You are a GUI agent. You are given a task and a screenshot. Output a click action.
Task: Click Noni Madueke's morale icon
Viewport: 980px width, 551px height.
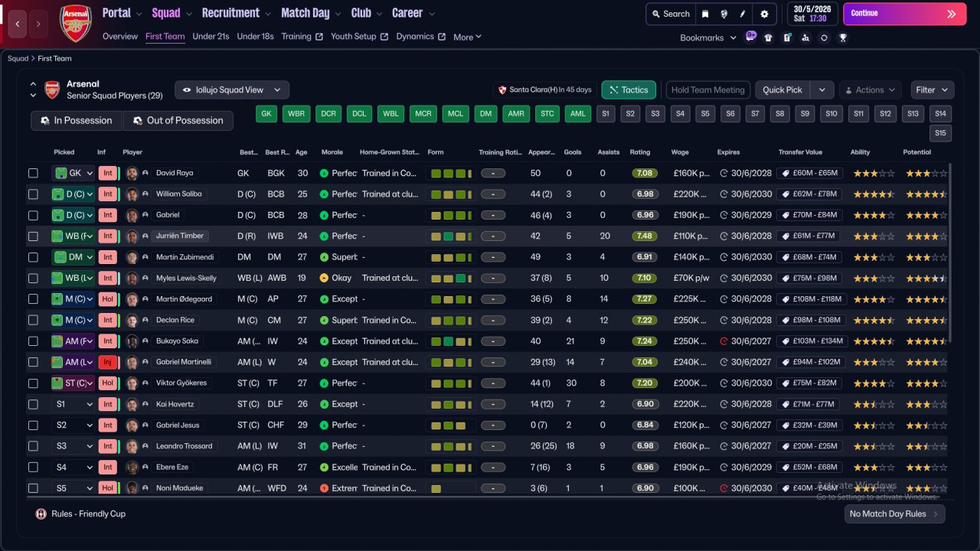pyautogui.click(x=325, y=488)
